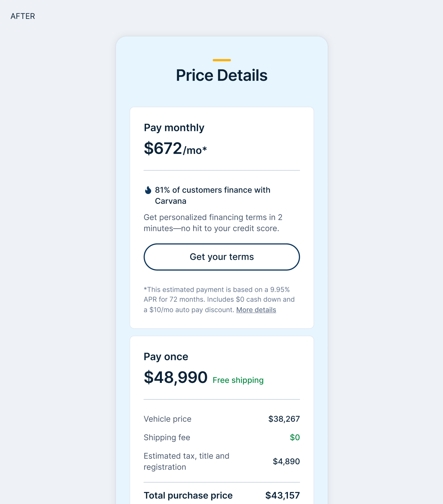Click the $48,990 pay once price

pos(176,377)
